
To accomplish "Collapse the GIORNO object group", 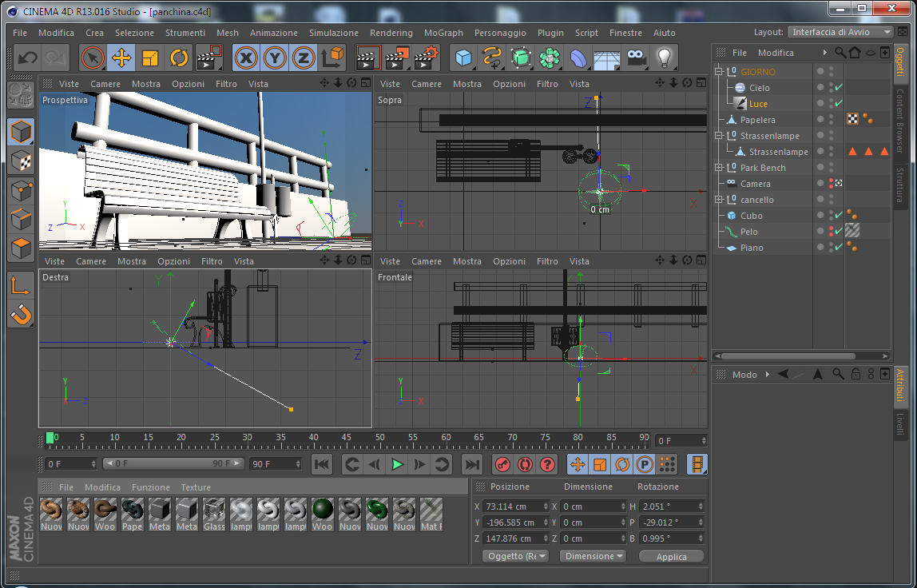I will (720, 72).
